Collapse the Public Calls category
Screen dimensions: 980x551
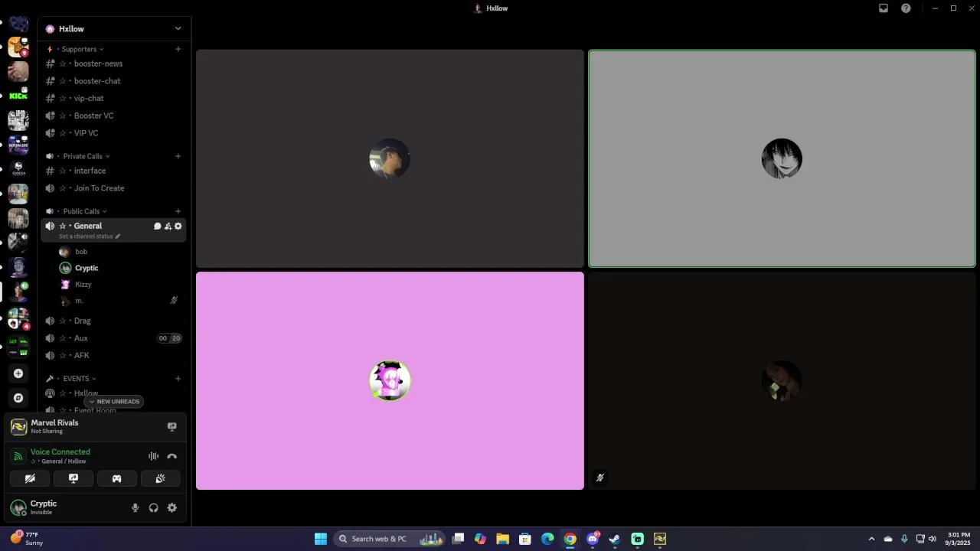[77, 211]
